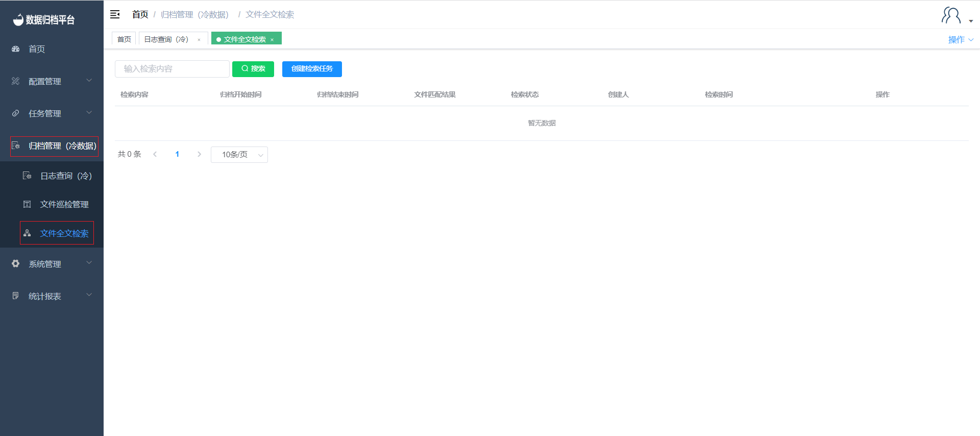Open the 系统管理 sidebar menu
The image size is (980, 436).
[x=52, y=264]
